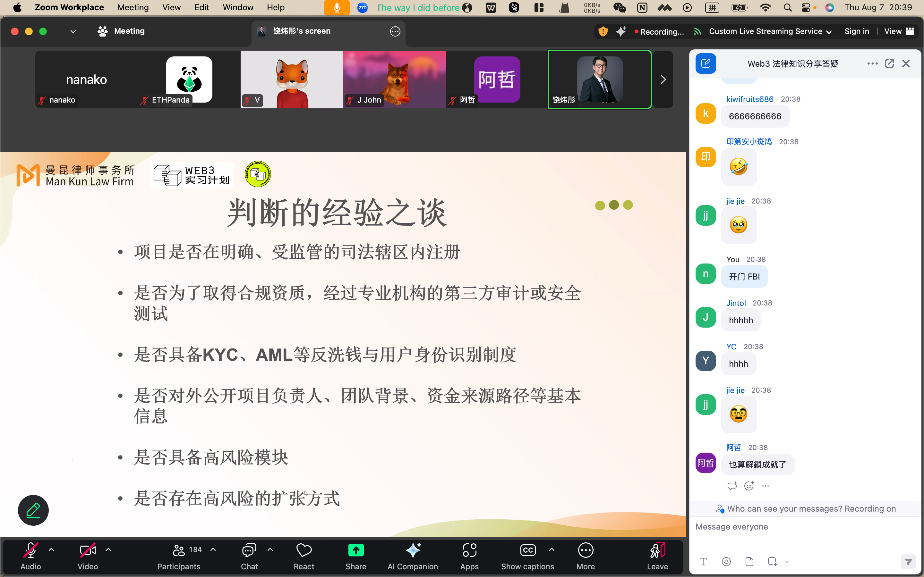Click the Sign in link
924x577 pixels.
856,31
